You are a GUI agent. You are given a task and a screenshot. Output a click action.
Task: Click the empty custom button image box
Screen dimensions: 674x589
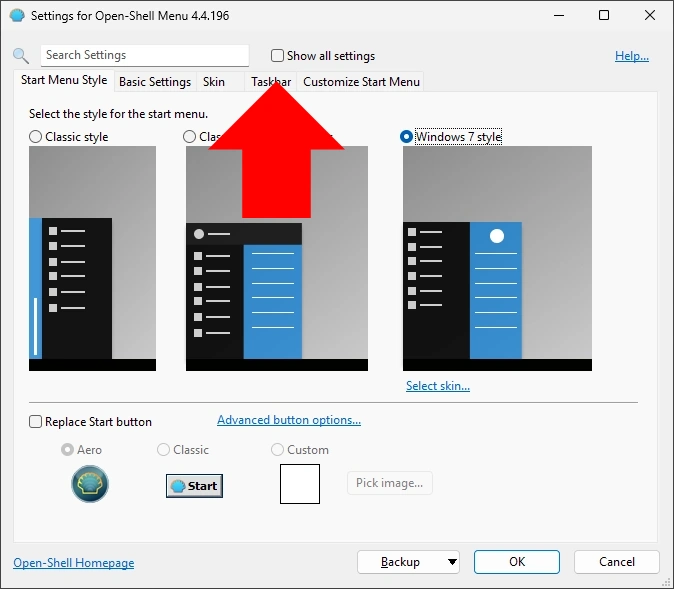tap(300, 484)
